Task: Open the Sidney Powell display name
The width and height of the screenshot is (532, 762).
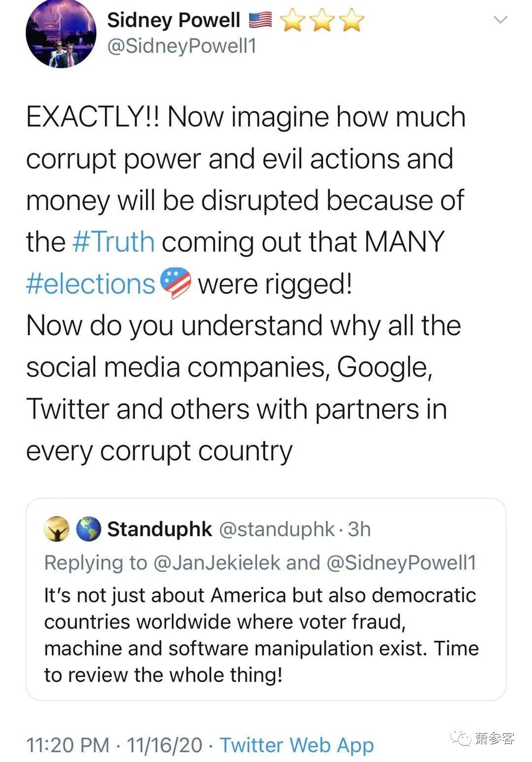Action: click(174, 20)
